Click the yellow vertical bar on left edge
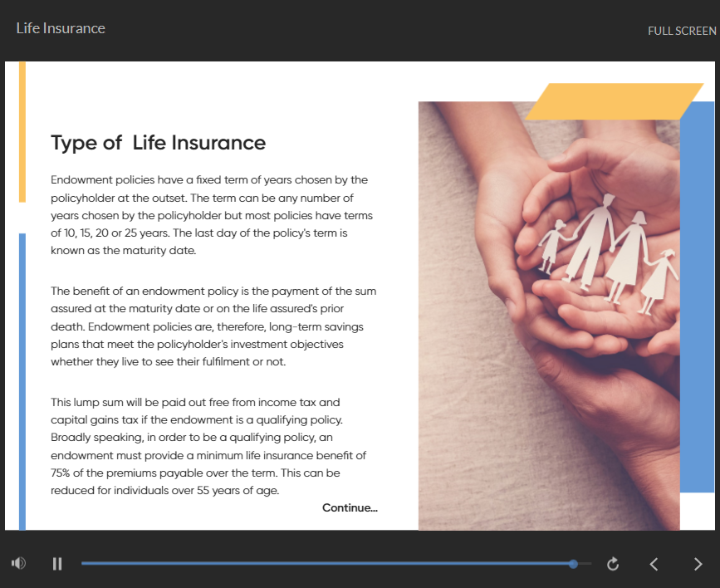The width and height of the screenshot is (720, 588). pyautogui.click(x=22, y=131)
